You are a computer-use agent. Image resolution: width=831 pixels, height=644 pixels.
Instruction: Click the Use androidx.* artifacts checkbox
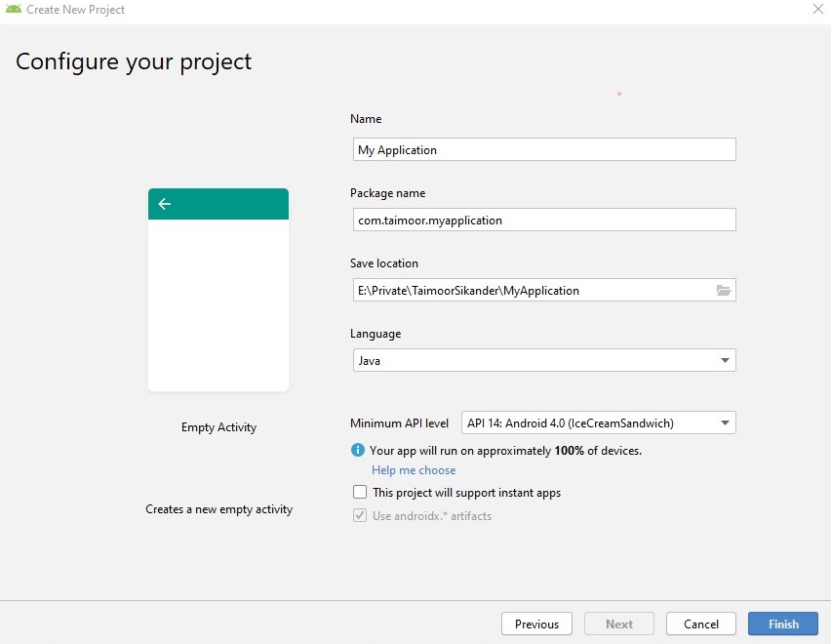361,515
